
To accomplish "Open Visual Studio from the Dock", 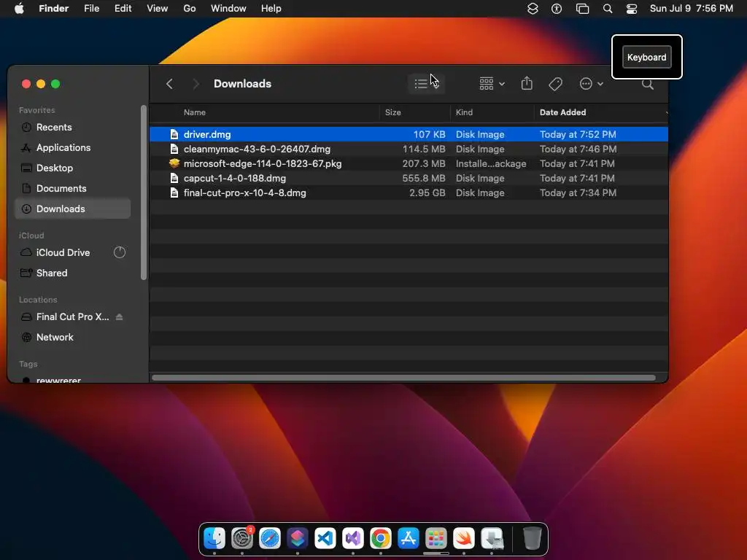I will (x=352, y=539).
